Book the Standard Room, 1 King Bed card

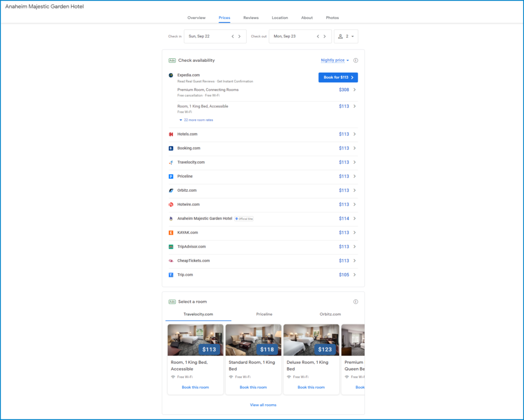coord(253,387)
